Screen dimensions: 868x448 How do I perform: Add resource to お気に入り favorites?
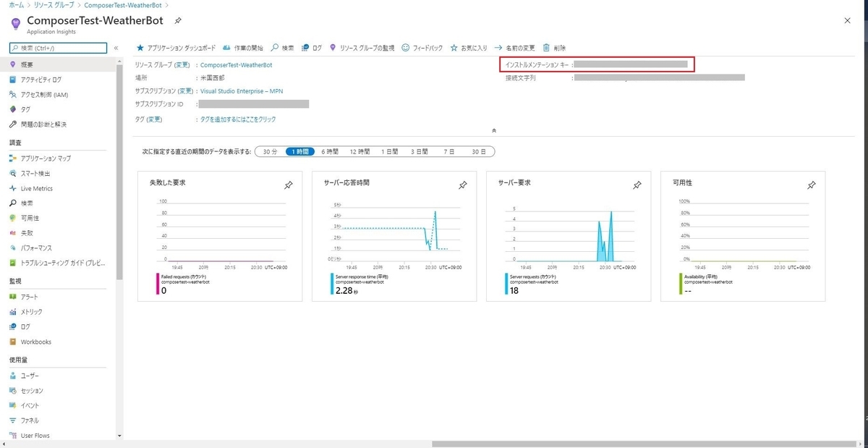tap(469, 48)
